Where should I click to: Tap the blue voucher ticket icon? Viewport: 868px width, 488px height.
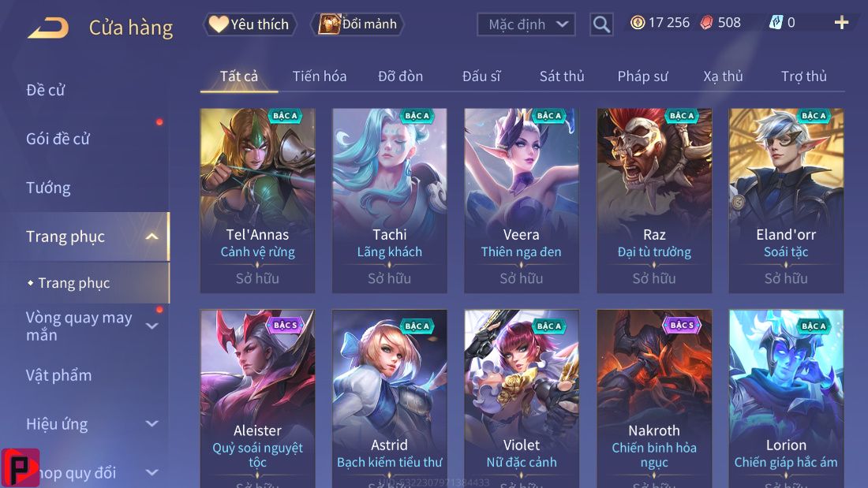tap(776, 23)
